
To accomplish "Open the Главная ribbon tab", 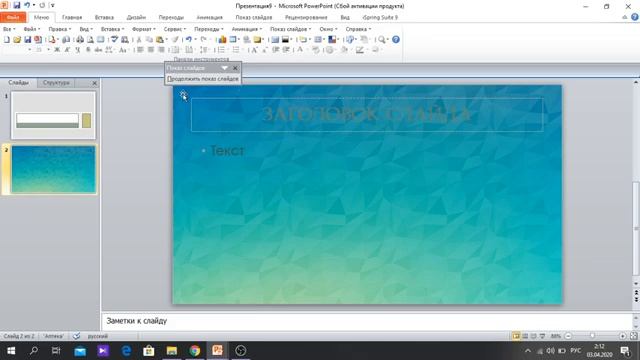I will click(x=72, y=17).
